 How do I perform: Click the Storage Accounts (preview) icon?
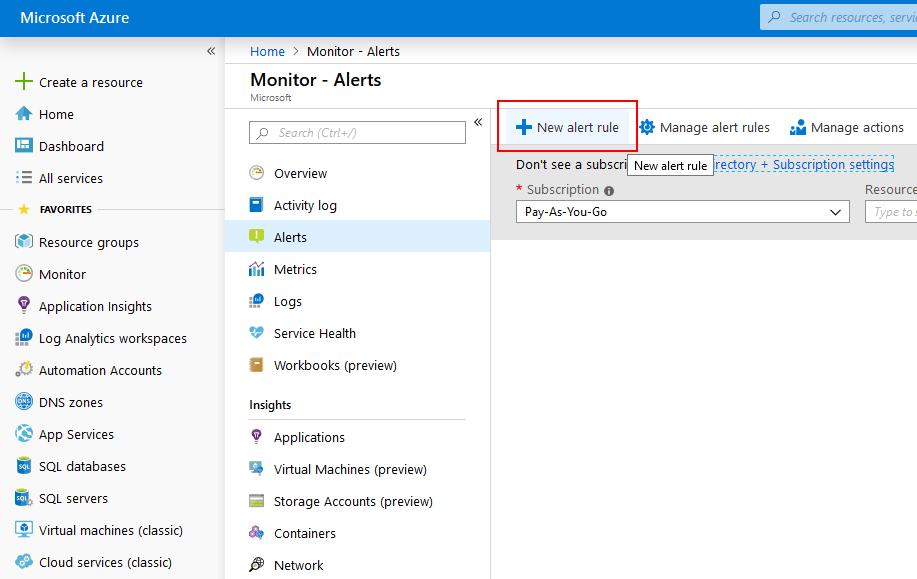[x=256, y=501]
